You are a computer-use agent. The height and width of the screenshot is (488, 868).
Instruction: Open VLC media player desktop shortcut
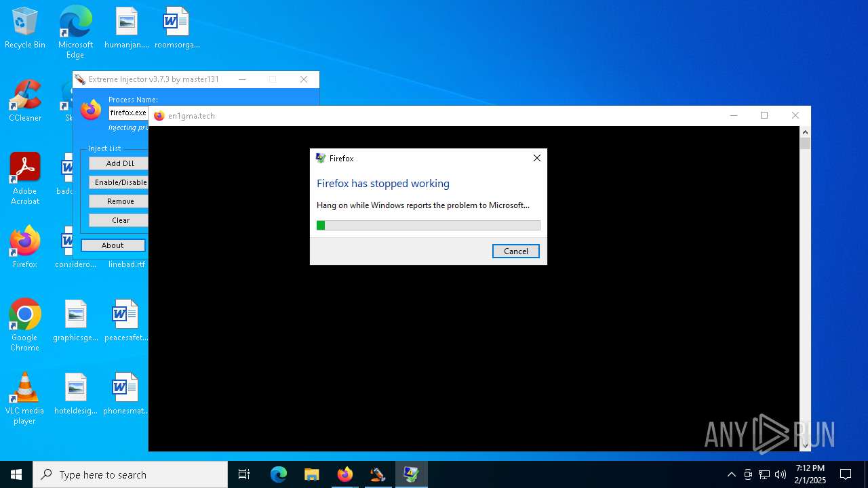25,399
